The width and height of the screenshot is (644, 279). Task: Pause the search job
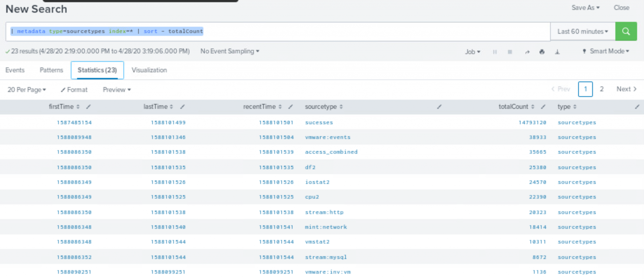click(x=495, y=52)
